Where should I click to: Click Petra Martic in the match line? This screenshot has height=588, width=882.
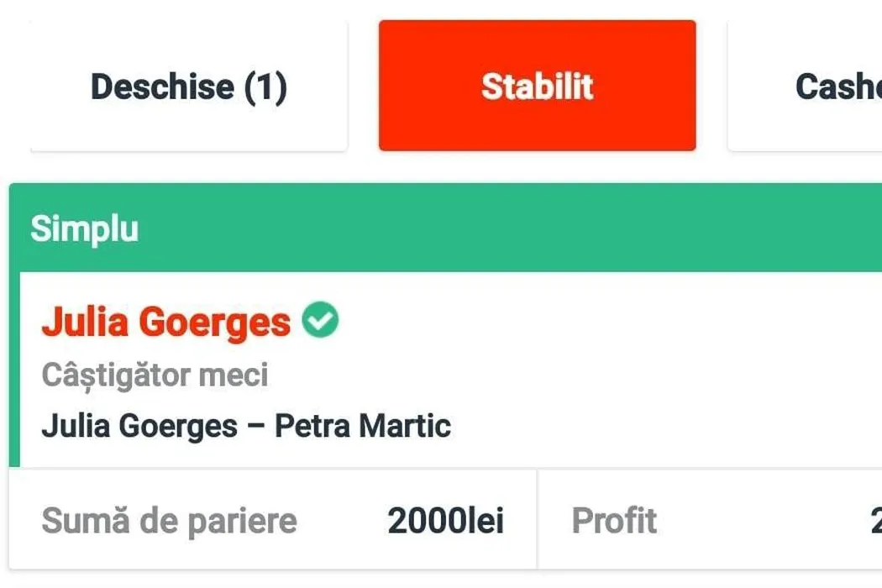pyautogui.click(x=363, y=426)
